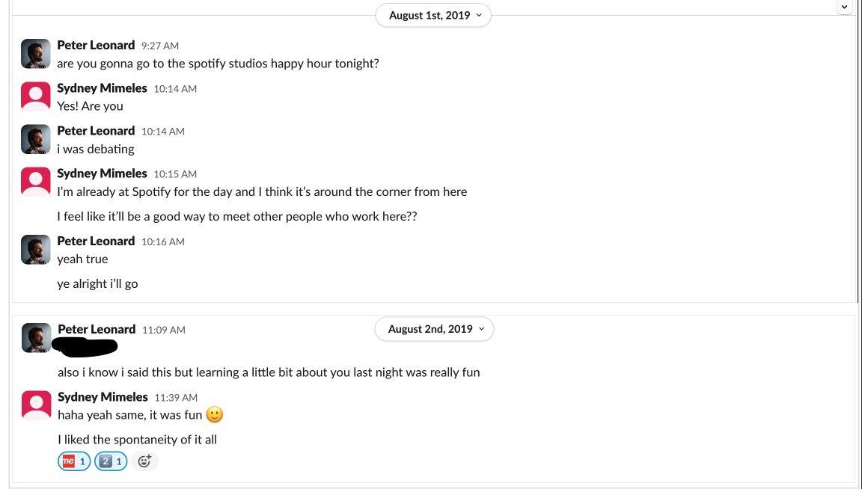This screenshot has height=504, width=865.
Task: Click the smiley emoji in 'it was fun' message
Action: [x=215, y=415]
